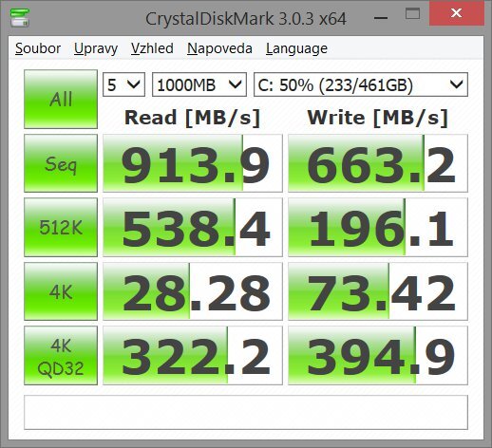
Task: Open the Vzhled menu
Action: pos(152,48)
